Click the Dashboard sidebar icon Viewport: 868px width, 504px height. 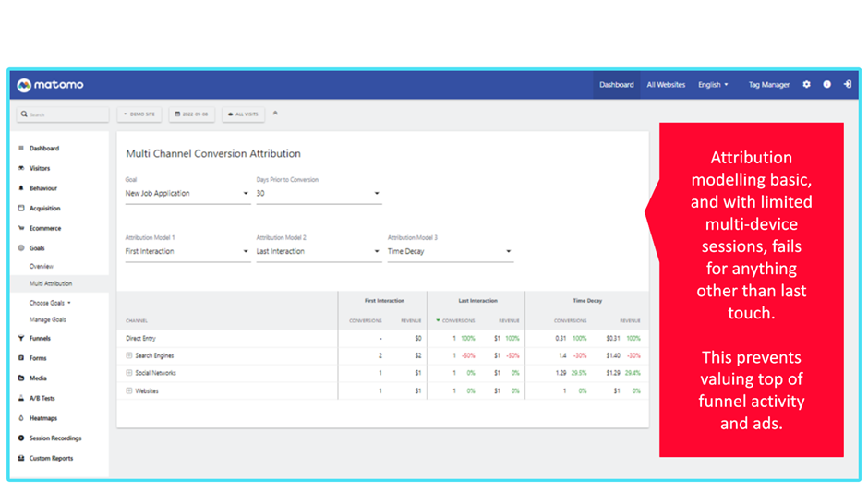21,148
